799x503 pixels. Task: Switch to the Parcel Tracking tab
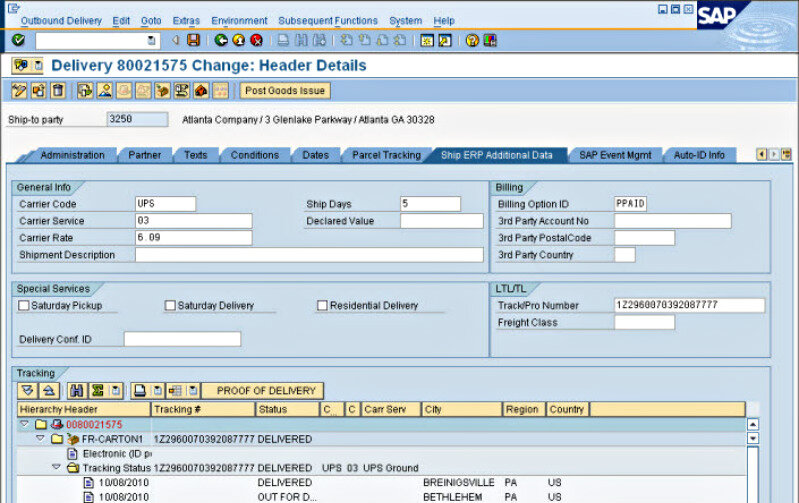click(385, 155)
